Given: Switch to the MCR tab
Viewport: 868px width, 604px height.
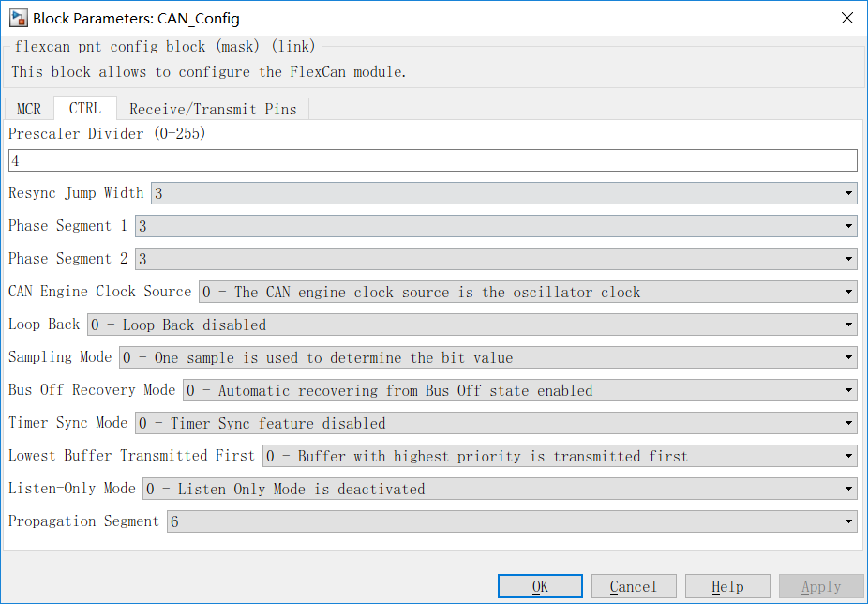Looking at the screenshot, I should click(29, 109).
